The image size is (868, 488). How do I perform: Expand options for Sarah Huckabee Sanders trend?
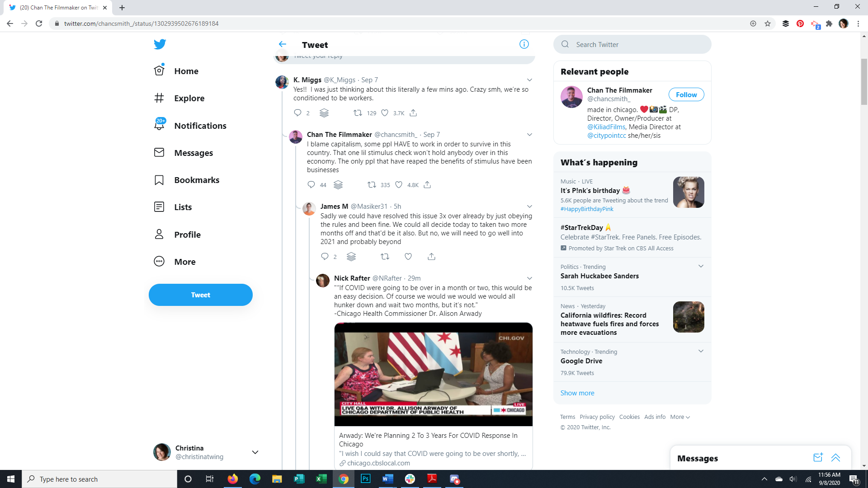[x=701, y=266]
